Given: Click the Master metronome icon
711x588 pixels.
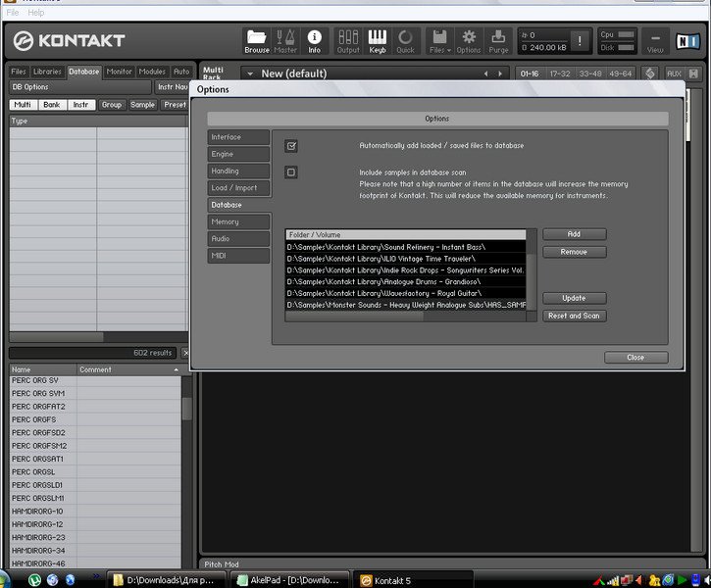Looking at the screenshot, I should coord(285,41).
